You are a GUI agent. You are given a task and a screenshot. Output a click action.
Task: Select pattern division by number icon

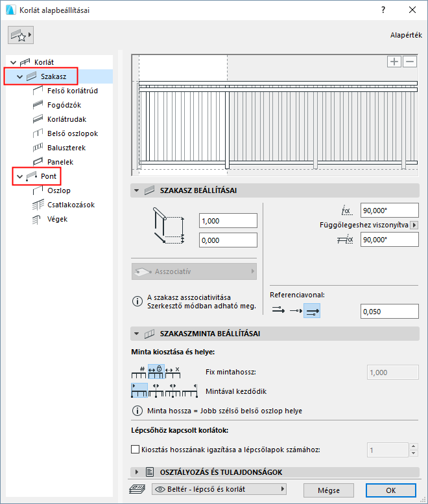pyautogui.click(x=139, y=372)
